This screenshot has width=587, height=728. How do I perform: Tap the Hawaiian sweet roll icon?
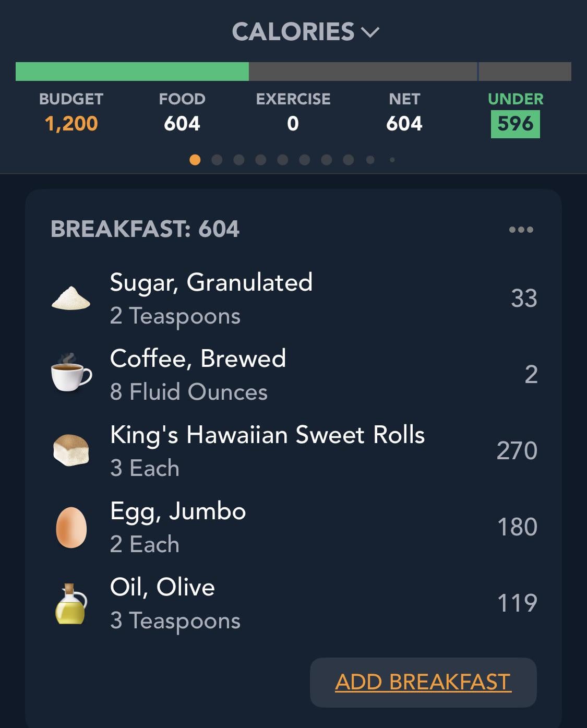tap(71, 450)
